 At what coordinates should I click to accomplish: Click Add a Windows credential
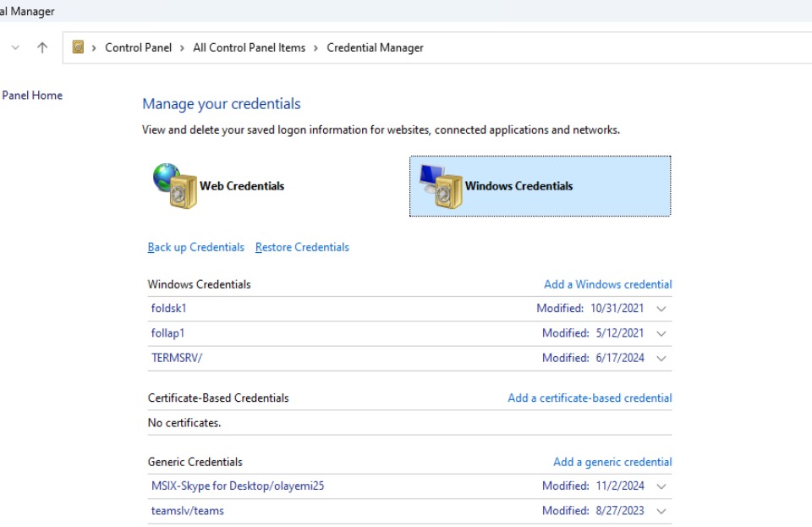point(610,284)
